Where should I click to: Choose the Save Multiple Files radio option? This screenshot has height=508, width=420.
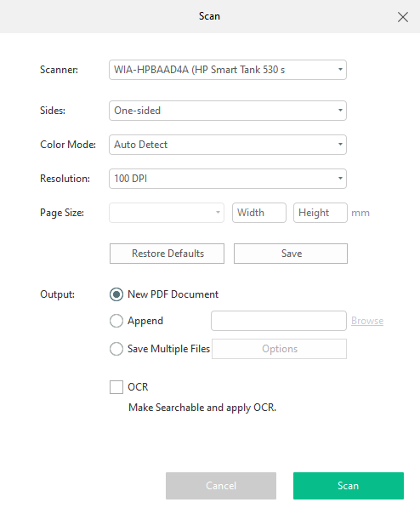(116, 349)
